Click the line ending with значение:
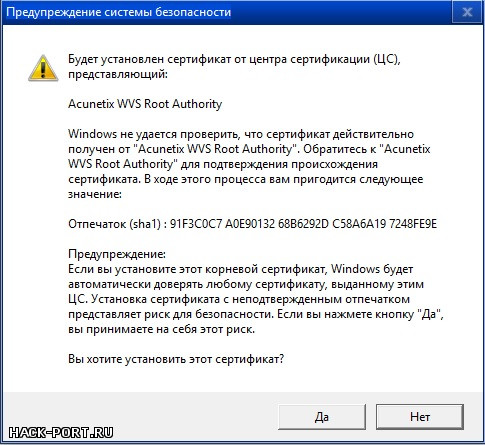This screenshot has height=445, width=485. tap(95, 194)
